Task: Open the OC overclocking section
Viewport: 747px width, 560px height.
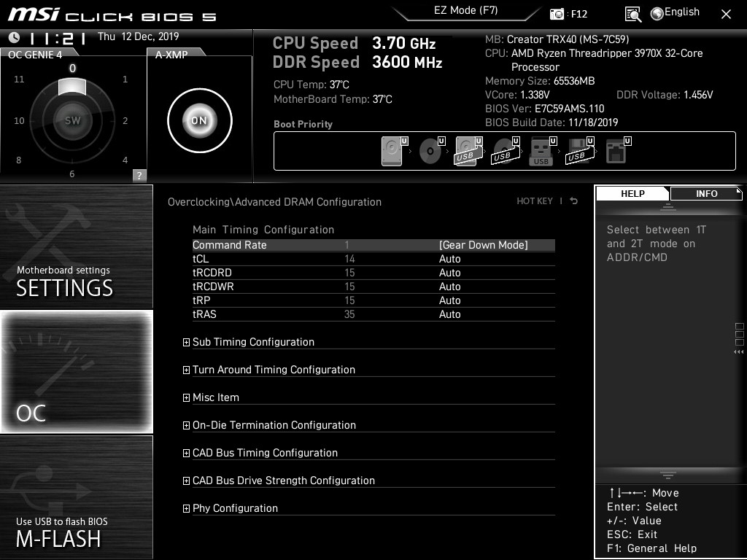Action: (x=76, y=372)
